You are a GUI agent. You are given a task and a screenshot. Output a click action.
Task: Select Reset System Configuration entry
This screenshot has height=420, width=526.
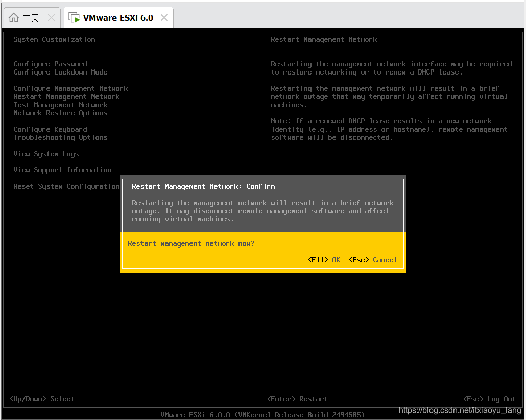pos(66,186)
